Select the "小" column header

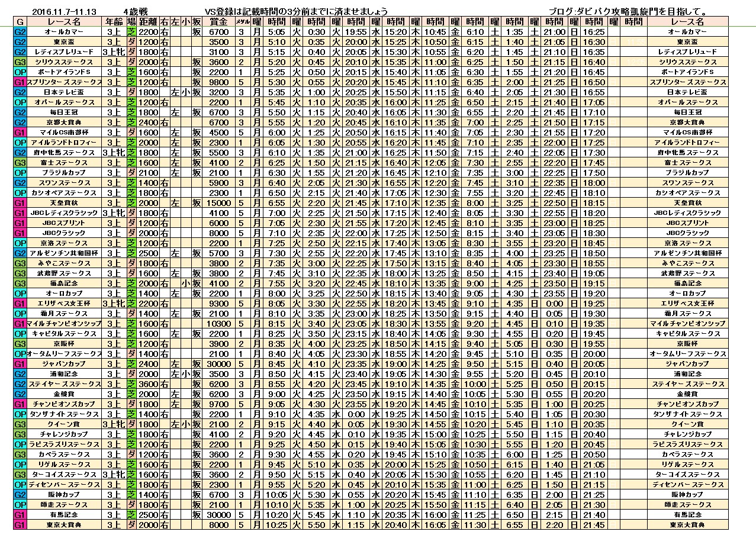(x=186, y=21)
